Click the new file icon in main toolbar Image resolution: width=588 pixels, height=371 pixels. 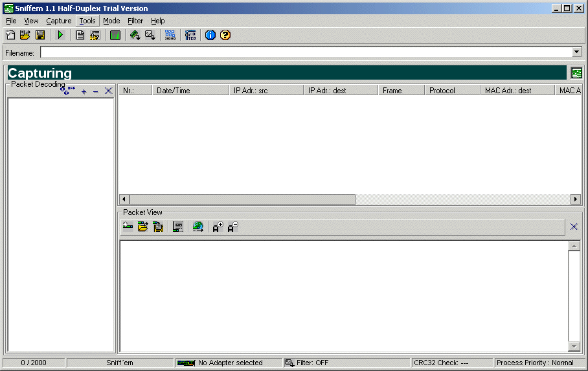10,35
